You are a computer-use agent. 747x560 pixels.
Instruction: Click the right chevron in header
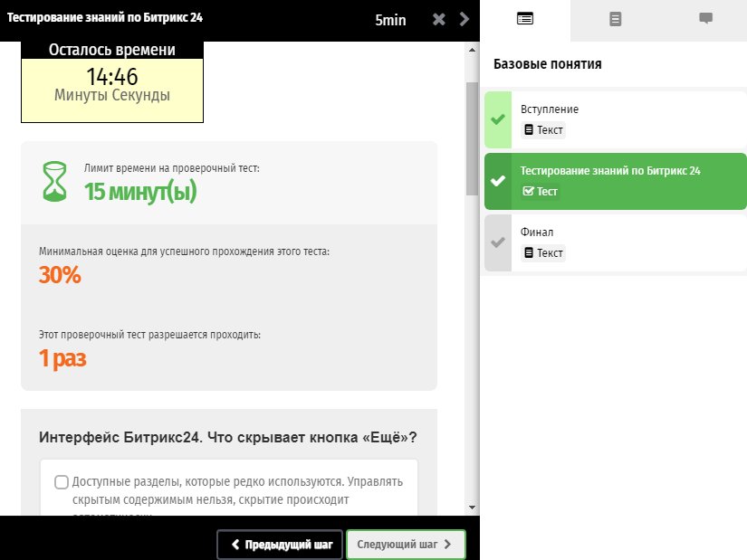click(464, 19)
